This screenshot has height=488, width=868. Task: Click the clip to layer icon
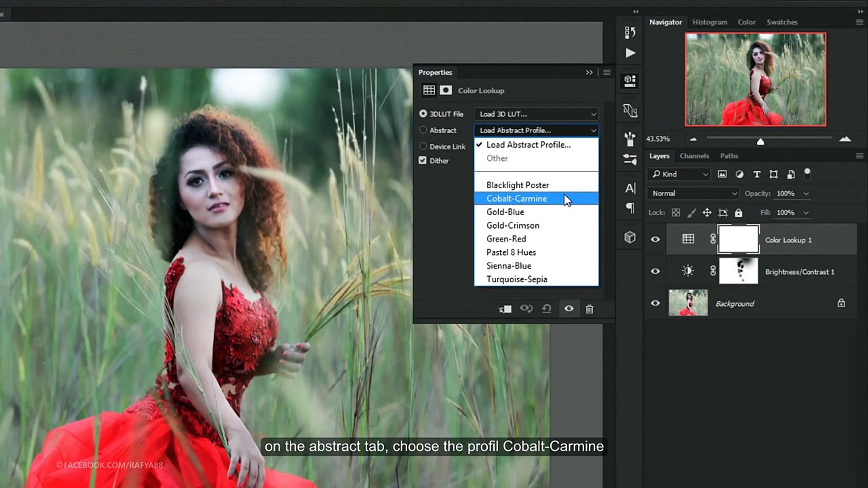(505, 309)
